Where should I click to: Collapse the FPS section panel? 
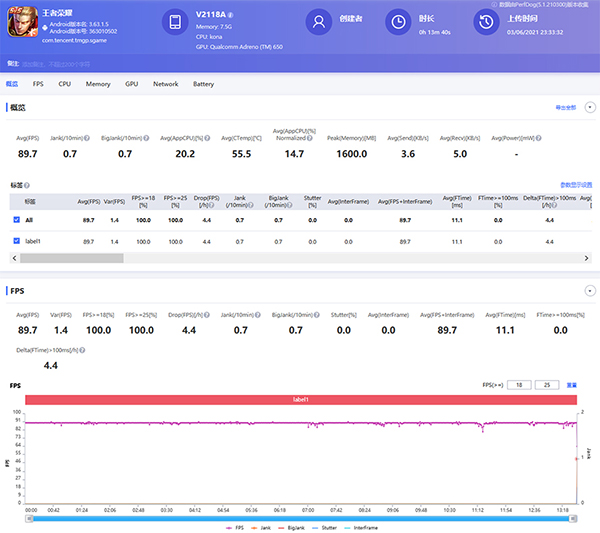click(590, 291)
